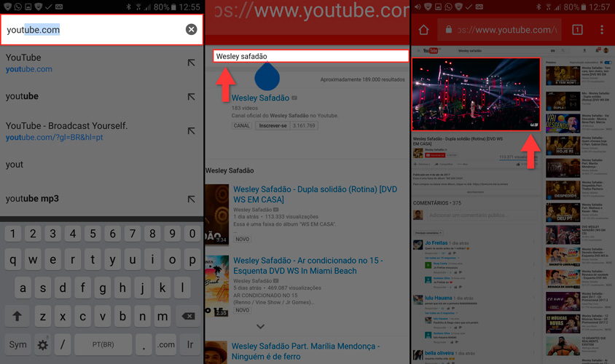Open the browser three-dot overflow menu
The height and width of the screenshot is (364, 615).
tap(602, 30)
